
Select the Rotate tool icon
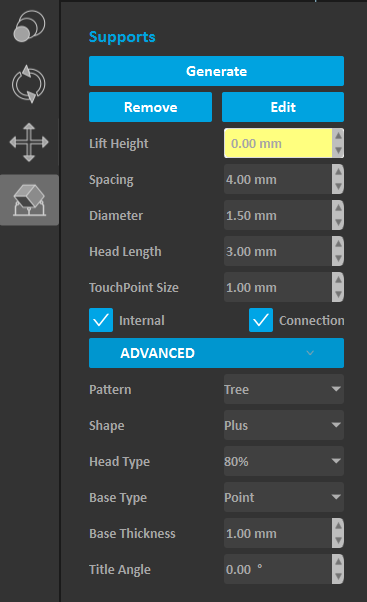29,84
